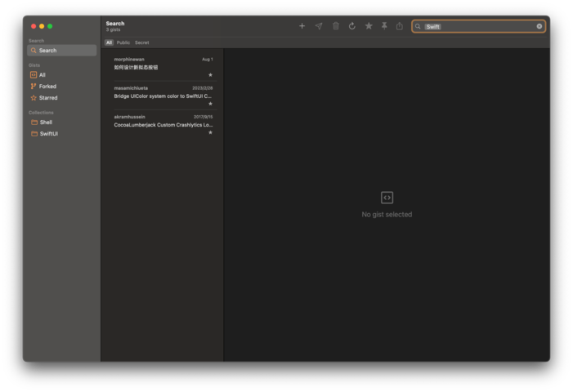Delete gist using trash icon
Screen dimensions: 573x392
point(335,26)
